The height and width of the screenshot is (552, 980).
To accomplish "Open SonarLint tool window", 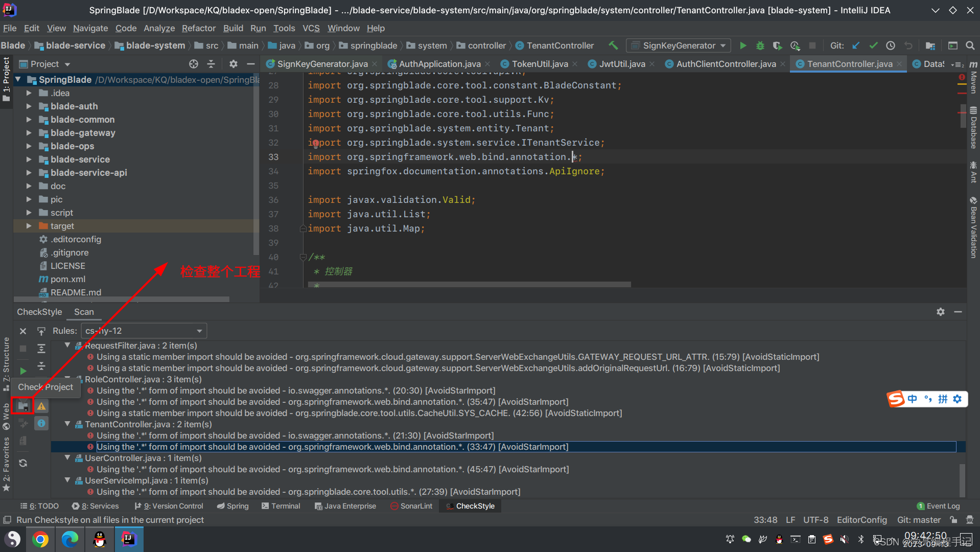I will (411, 506).
